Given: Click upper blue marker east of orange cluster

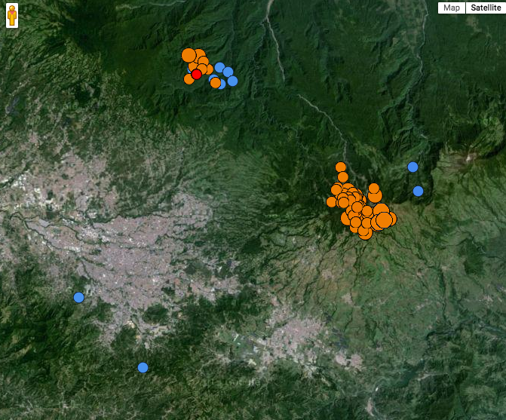Looking at the screenshot, I should click(x=412, y=167).
